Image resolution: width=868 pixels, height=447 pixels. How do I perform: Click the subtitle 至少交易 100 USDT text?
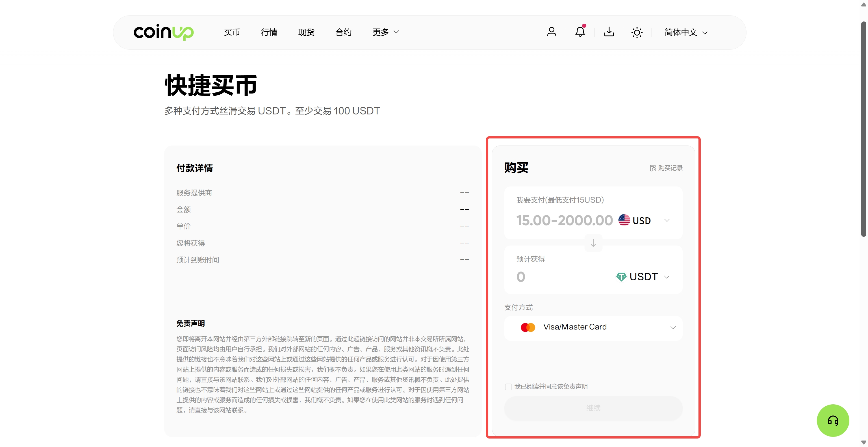(337, 111)
